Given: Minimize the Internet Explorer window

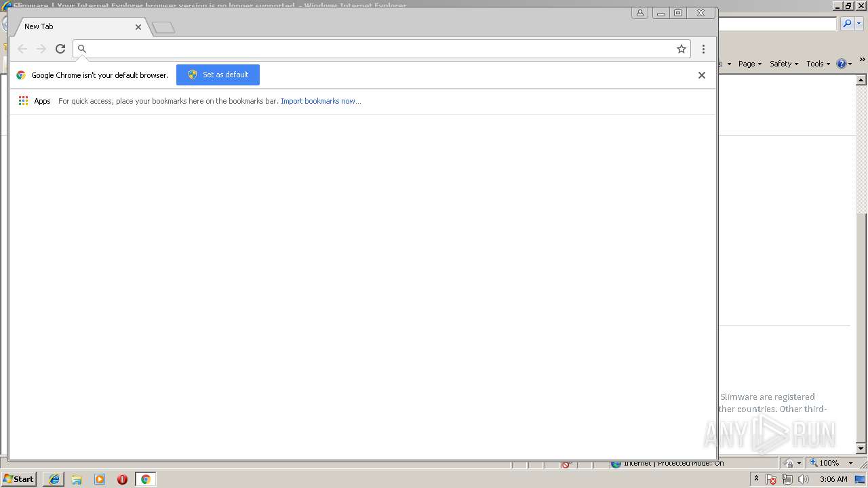Looking at the screenshot, I should [x=838, y=5].
